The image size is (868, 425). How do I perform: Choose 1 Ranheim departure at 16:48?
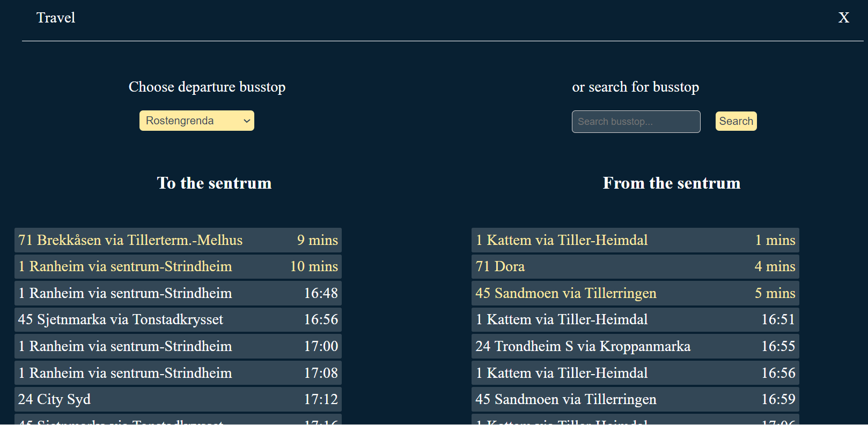[x=178, y=293]
